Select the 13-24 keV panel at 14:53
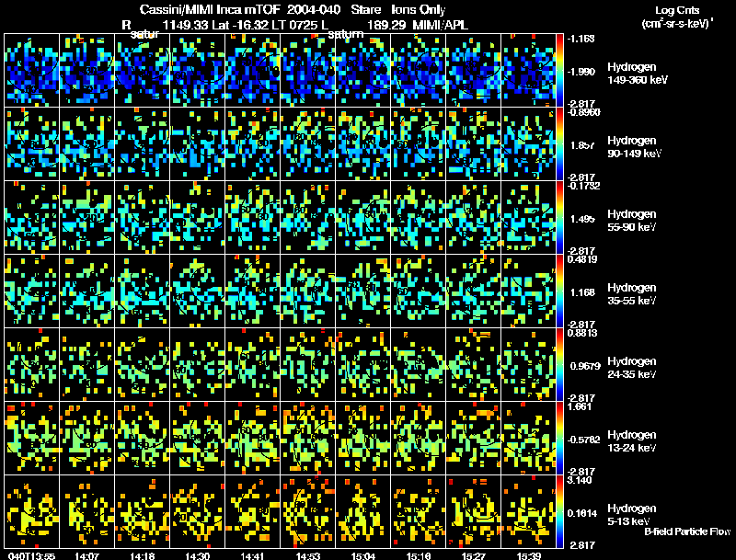This screenshot has width=736, height=560. coord(308,439)
